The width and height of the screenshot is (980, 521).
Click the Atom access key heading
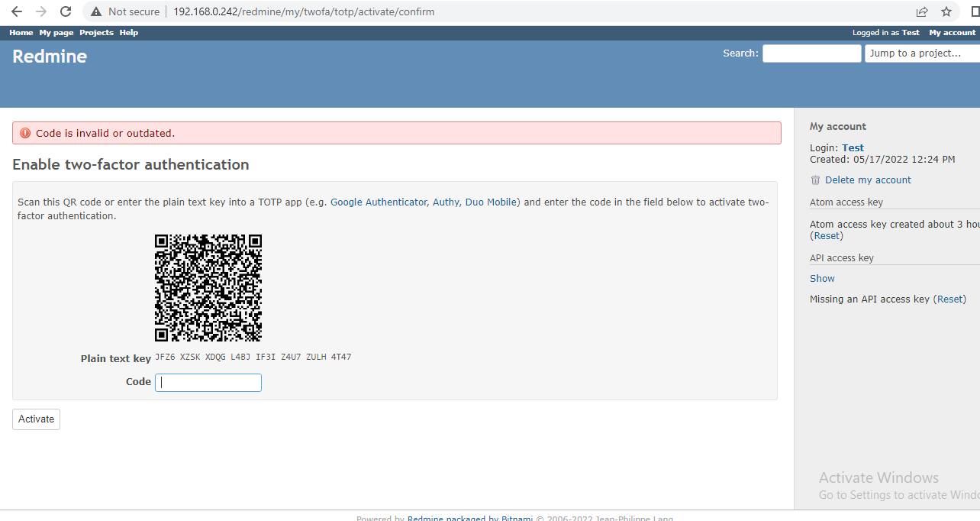click(846, 202)
